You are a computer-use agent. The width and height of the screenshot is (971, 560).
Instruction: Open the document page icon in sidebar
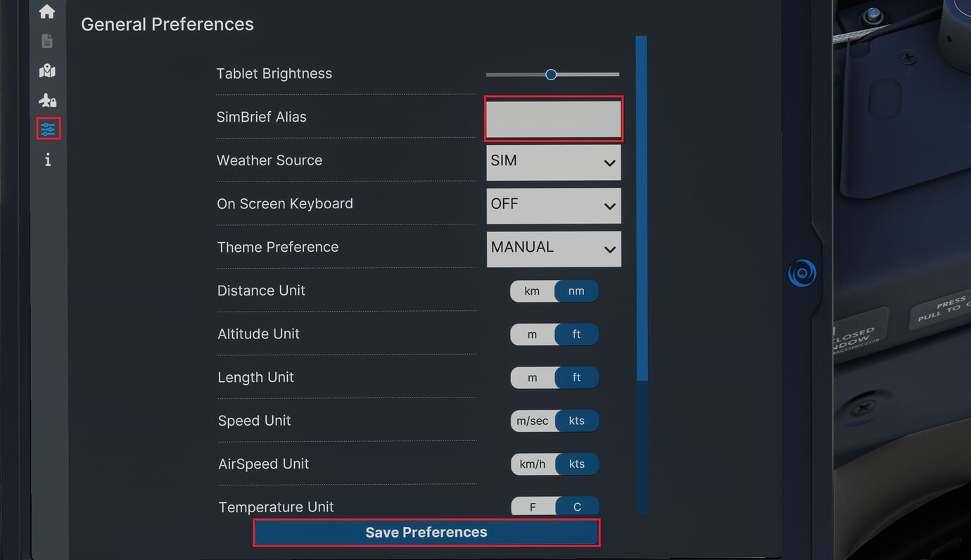coord(47,42)
